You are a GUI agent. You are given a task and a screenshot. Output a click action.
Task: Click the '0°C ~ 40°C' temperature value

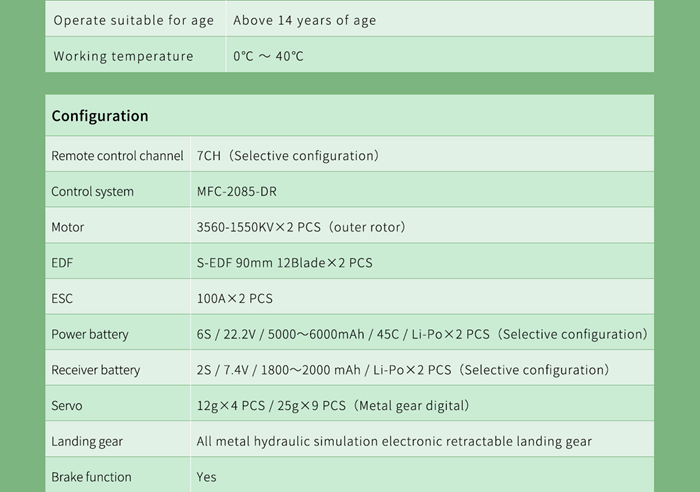(268, 56)
